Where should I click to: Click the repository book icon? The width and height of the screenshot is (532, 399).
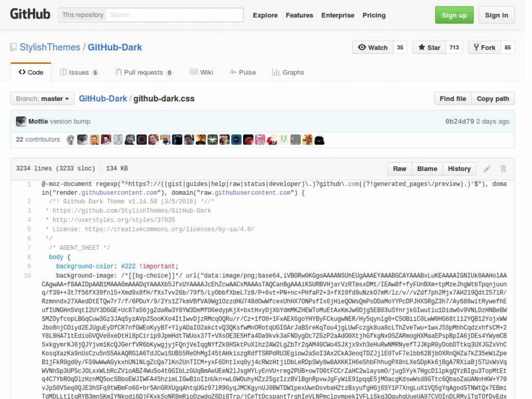13,47
